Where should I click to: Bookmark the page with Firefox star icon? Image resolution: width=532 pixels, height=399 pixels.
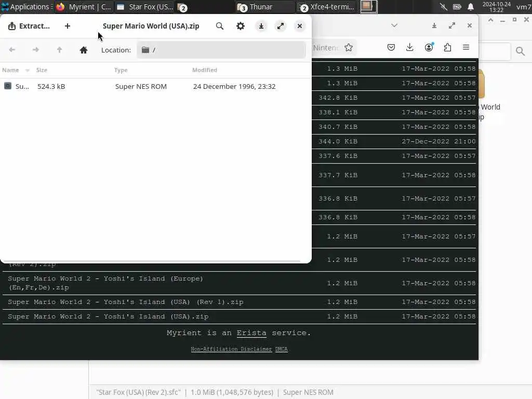(x=349, y=47)
